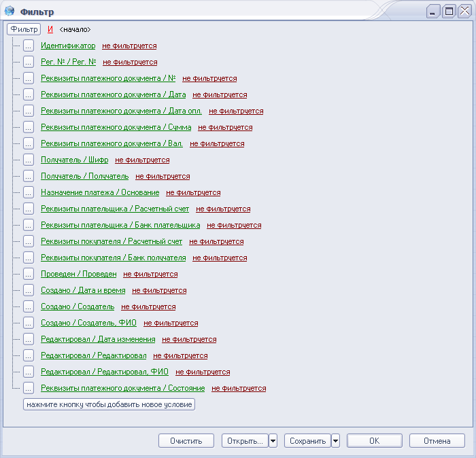Click Создано / Дата и время link

point(83,290)
